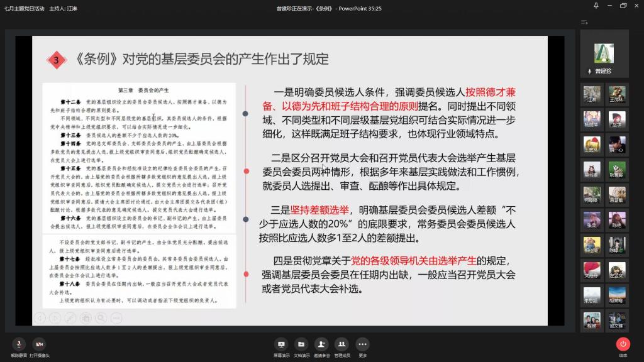Click participant 池文雅 avatar
Image resolution: width=644 pixels, height=362 pixels.
click(x=616, y=319)
